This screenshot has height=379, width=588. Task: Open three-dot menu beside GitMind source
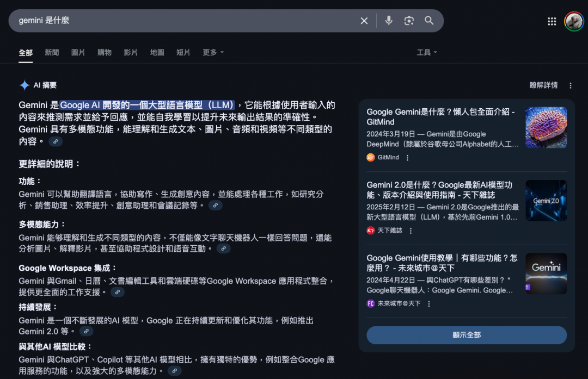(x=407, y=158)
